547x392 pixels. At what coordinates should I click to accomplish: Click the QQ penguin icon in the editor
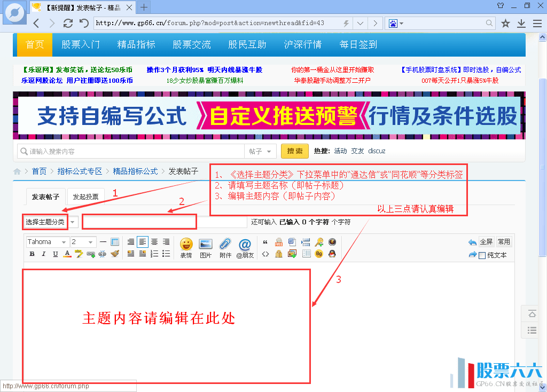click(x=332, y=254)
